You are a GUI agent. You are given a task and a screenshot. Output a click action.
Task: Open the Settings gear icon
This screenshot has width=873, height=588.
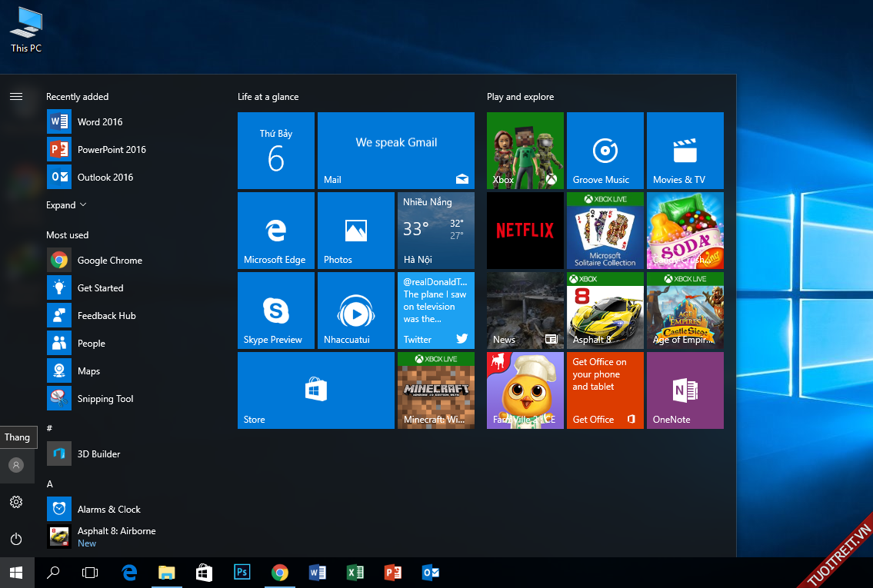tap(16, 502)
